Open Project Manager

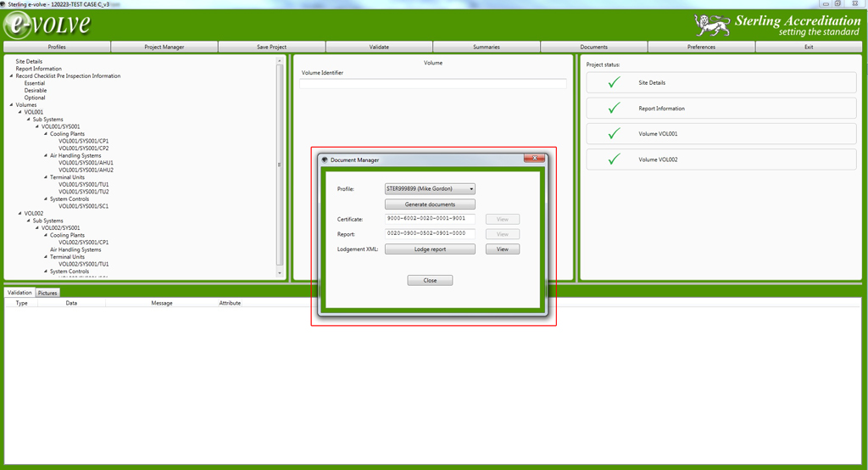coord(164,48)
